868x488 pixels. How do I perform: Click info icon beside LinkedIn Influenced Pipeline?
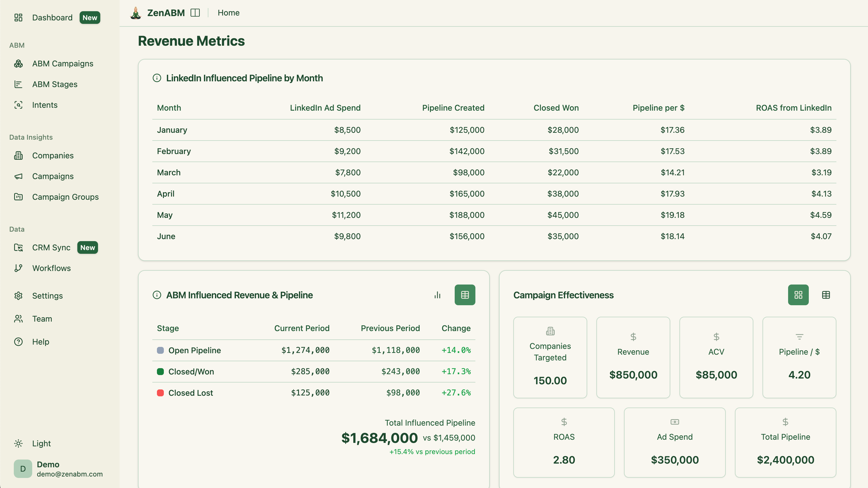pyautogui.click(x=157, y=78)
